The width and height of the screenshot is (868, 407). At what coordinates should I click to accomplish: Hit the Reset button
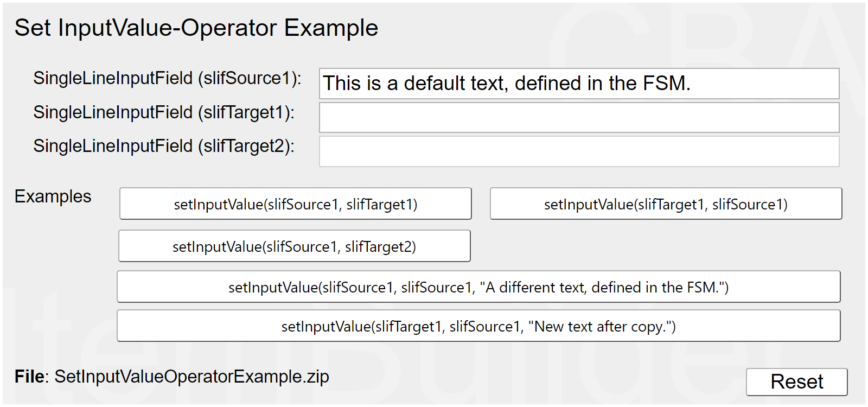click(796, 382)
